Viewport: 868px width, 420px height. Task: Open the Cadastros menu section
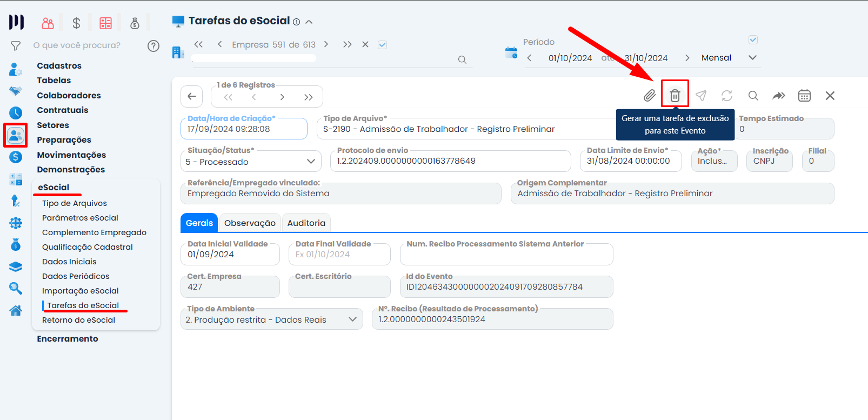(59, 66)
